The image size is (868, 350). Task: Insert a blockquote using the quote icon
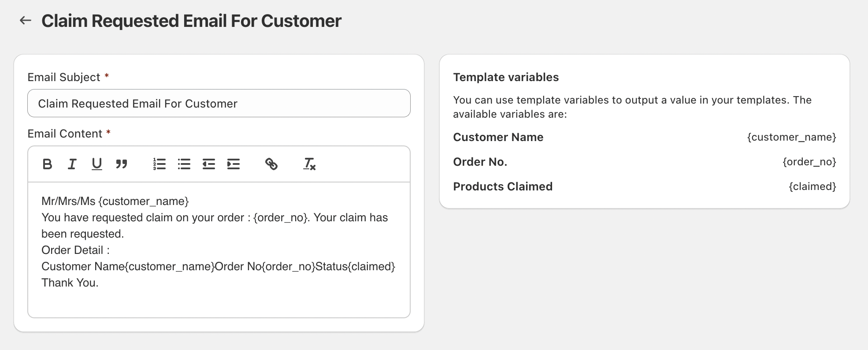pyautogui.click(x=121, y=164)
